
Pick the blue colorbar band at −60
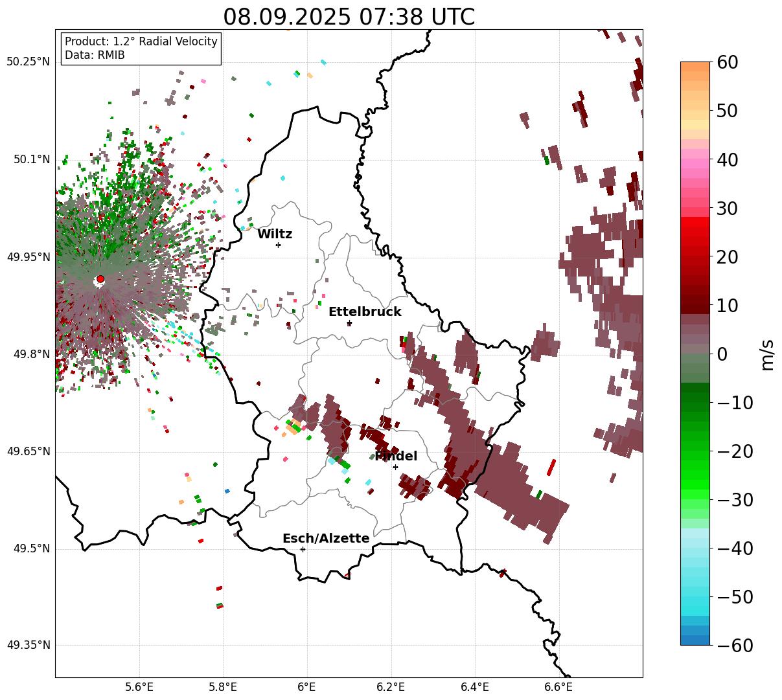pyautogui.click(x=695, y=638)
